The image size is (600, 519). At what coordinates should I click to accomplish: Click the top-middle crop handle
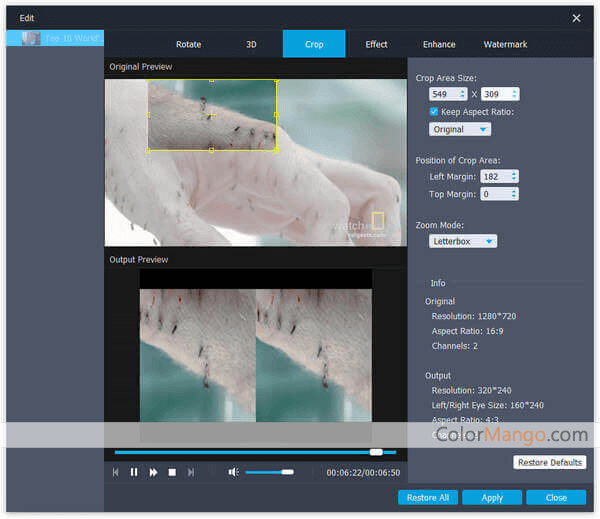pyautogui.click(x=212, y=80)
